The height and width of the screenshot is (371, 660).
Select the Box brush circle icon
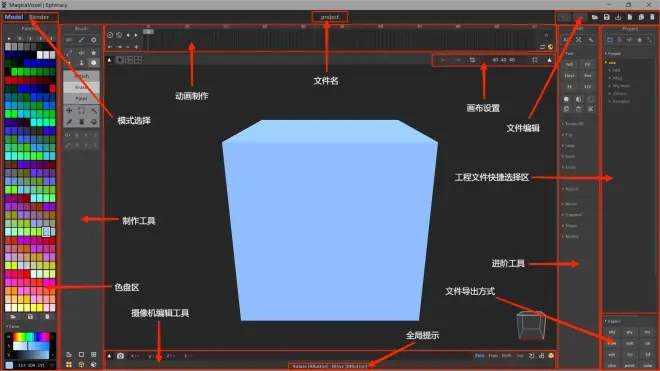[93, 63]
